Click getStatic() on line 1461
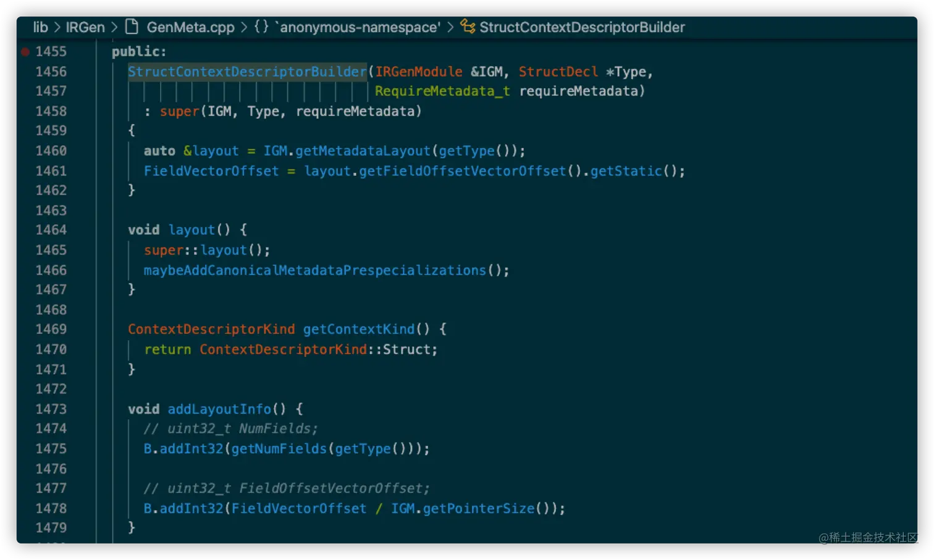The height and width of the screenshot is (560, 934). point(634,171)
